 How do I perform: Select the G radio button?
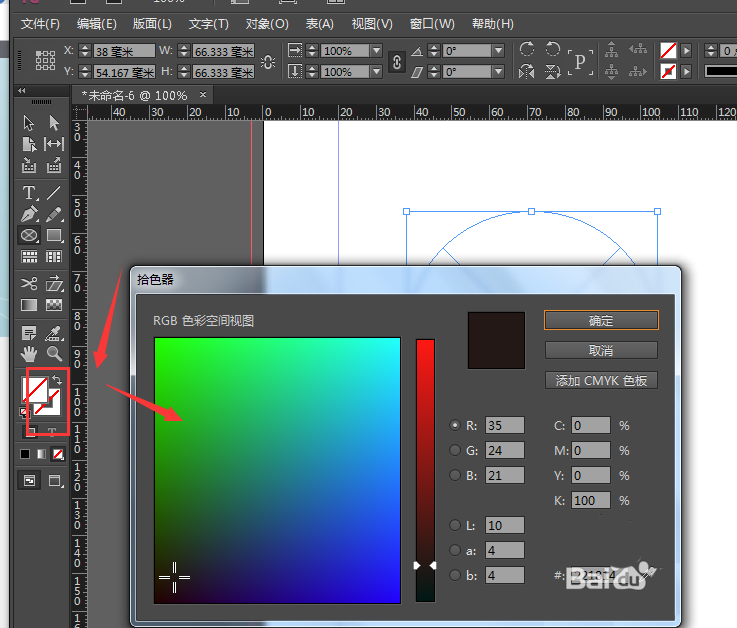click(456, 450)
